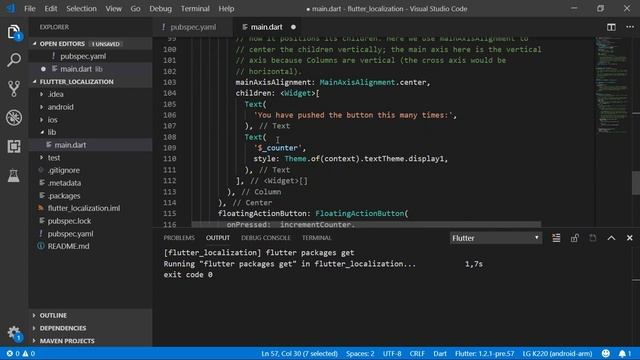
Task: Open the Debug menu
Action: click(x=160, y=9)
